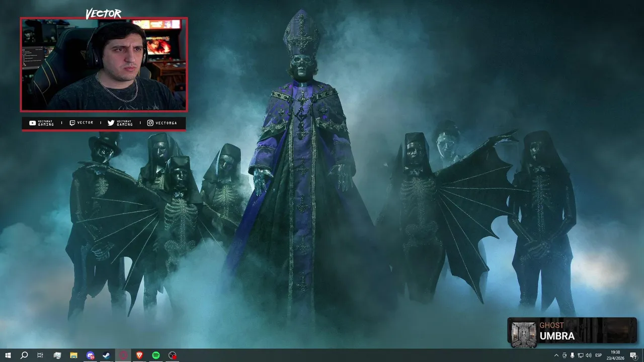This screenshot has height=362, width=644.
Task: Click the Twitch icon in social bar
Action: (72, 123)
